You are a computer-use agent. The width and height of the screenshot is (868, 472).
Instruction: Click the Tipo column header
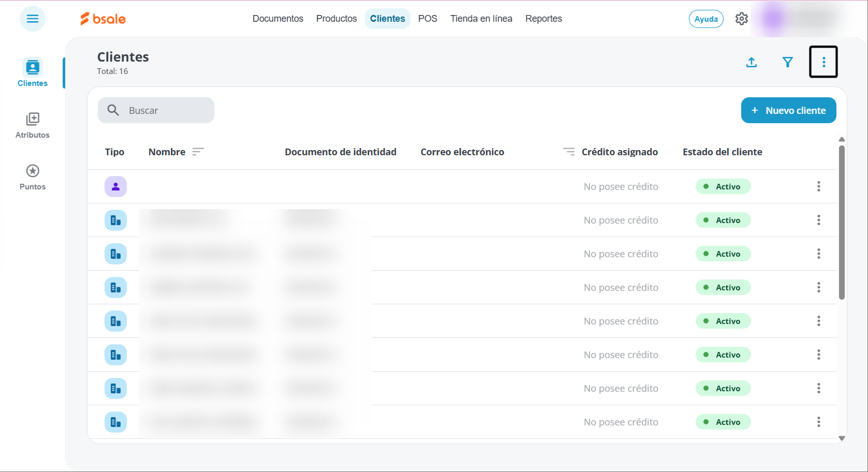coord(114,152)
